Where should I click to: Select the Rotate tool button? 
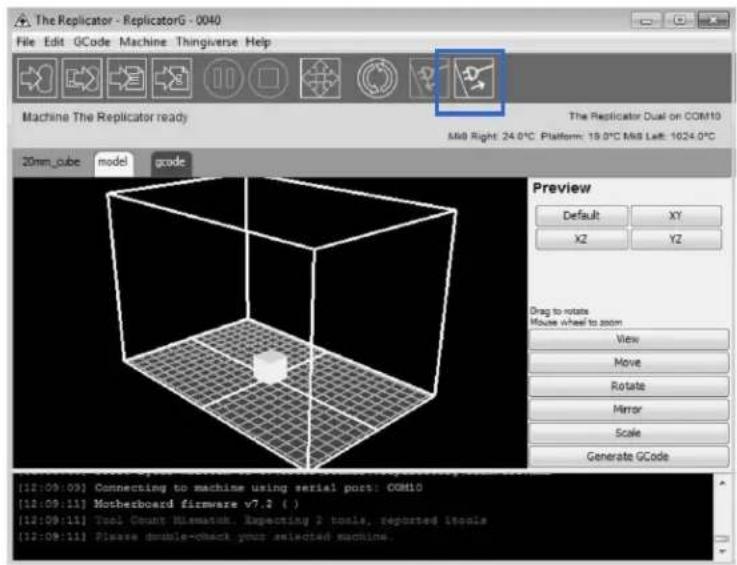tap(628, 386)
